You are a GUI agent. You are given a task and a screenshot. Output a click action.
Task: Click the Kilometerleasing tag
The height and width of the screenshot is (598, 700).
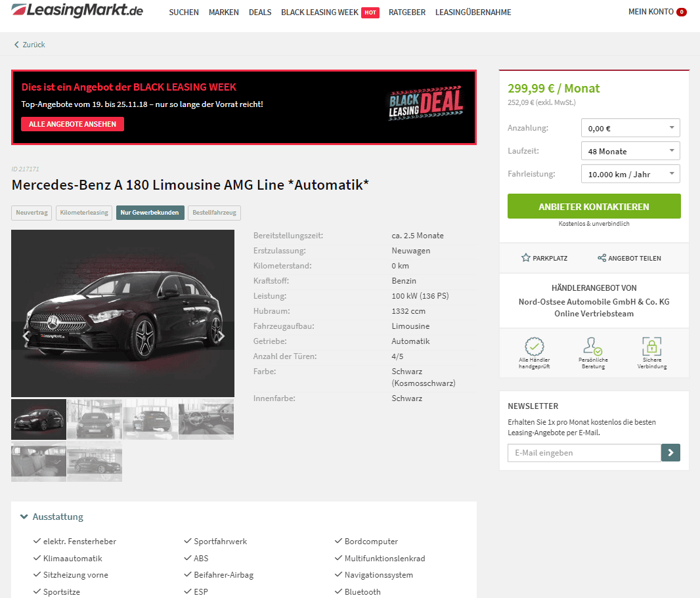tap(84, 213)
